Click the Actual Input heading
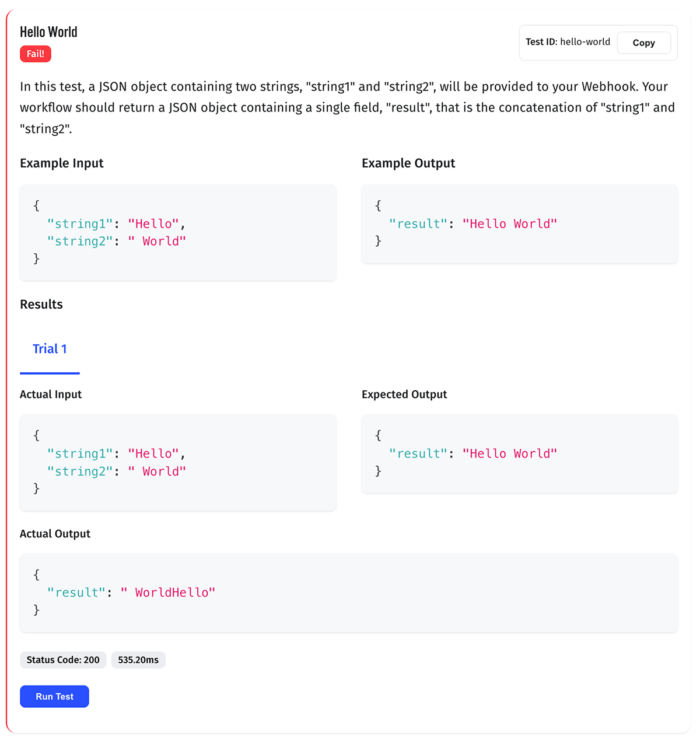700x741 pixels. [51, 394]
